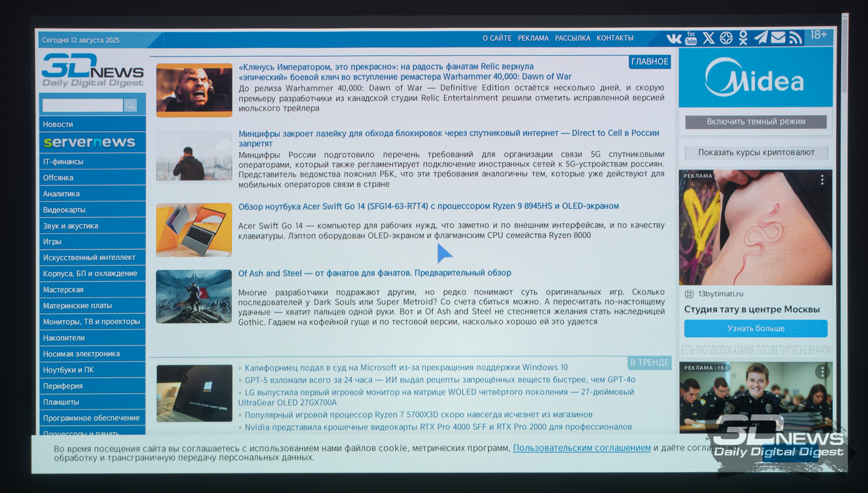The height and width of the screenshot is (493, 868).
Task: Open the Odnoklassniki icon
Action: [743, 37]
